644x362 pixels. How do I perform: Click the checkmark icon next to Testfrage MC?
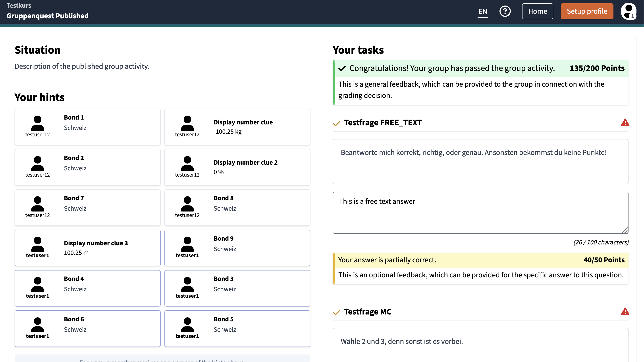[337, 312]
